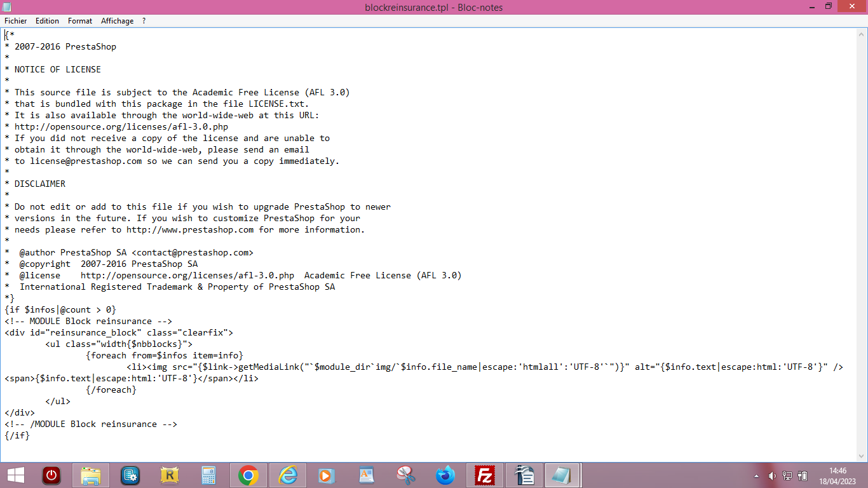The height and width of the screenshot is (488, 868).
Task: Open the Calculator from the taskbar
Action: (x=208, y=475)
